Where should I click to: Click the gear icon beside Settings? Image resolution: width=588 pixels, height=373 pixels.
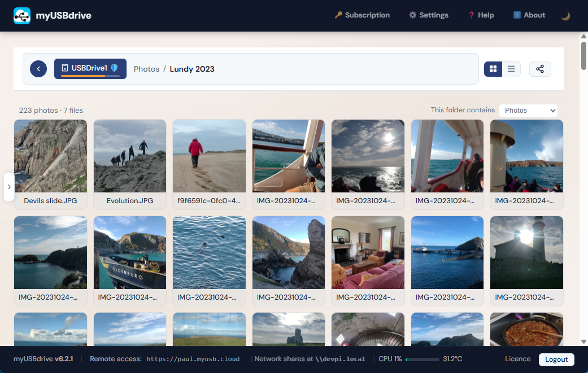click(412, 15)
